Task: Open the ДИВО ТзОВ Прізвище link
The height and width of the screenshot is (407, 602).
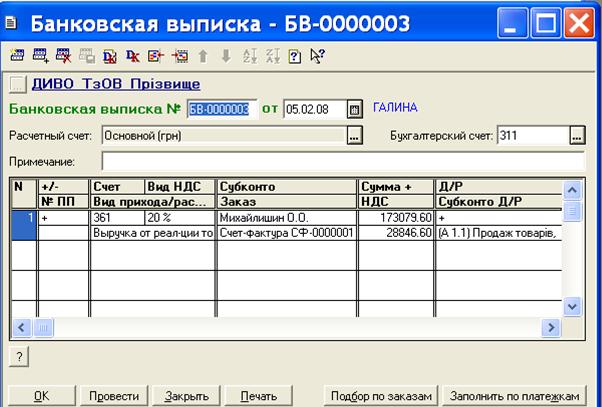Action: coord(116,84)
